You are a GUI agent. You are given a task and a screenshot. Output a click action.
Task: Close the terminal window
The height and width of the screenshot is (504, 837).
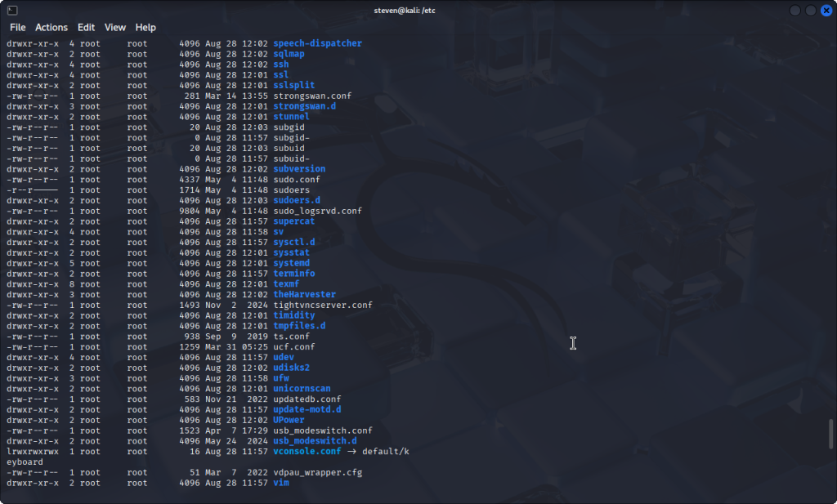825,10
